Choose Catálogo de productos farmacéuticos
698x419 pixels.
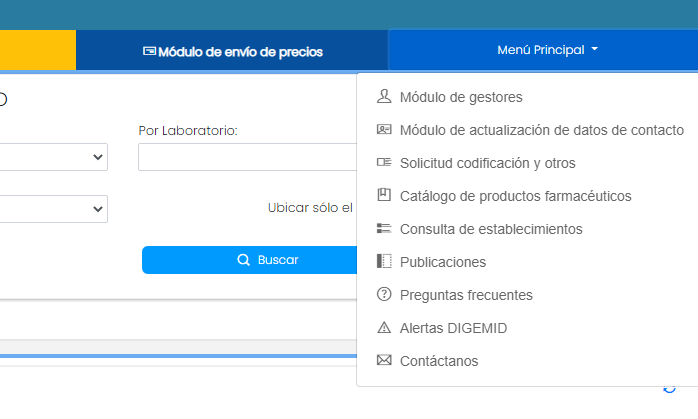(x=515, y=196)
